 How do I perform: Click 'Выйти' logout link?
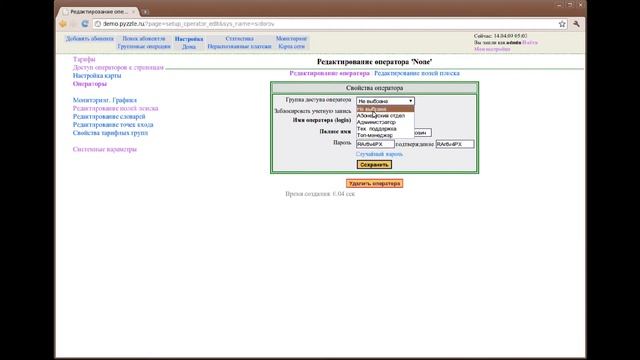530,42
